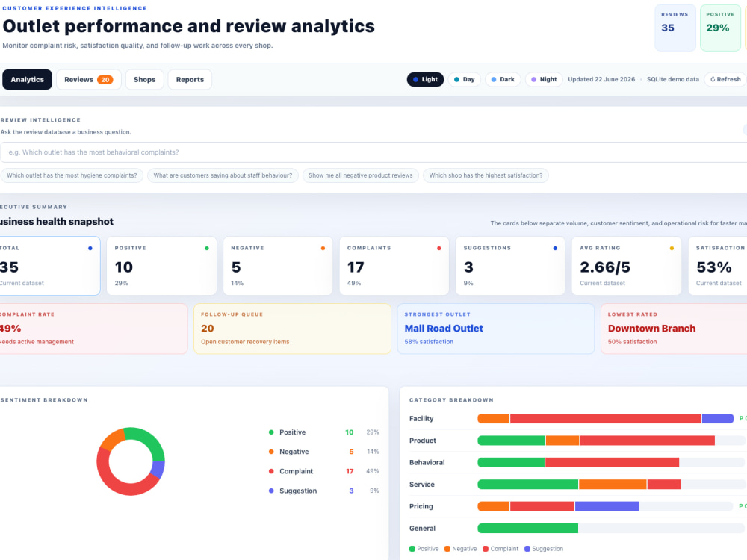Click the Reviews 35 header stat
747x560 pixels.
pyautogui.click(x=675, y=28)
